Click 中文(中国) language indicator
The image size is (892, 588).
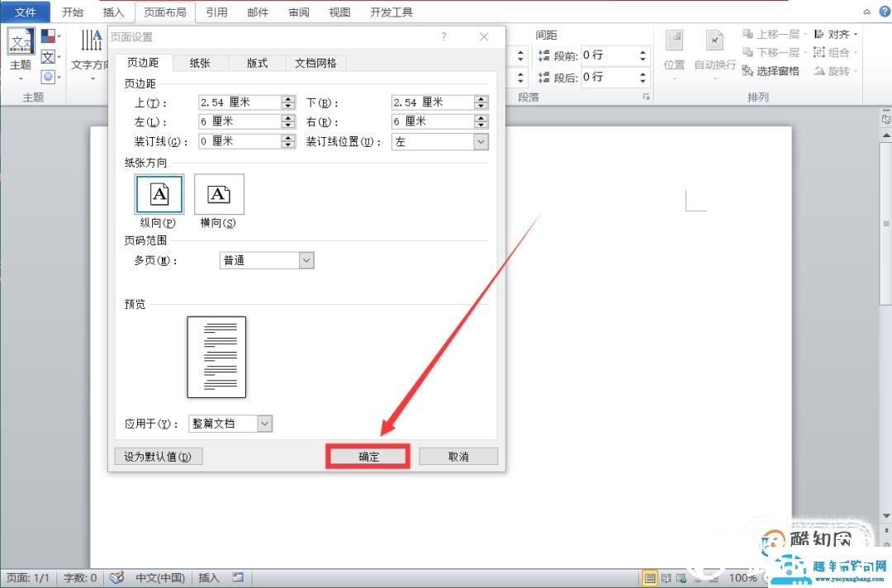160,578
